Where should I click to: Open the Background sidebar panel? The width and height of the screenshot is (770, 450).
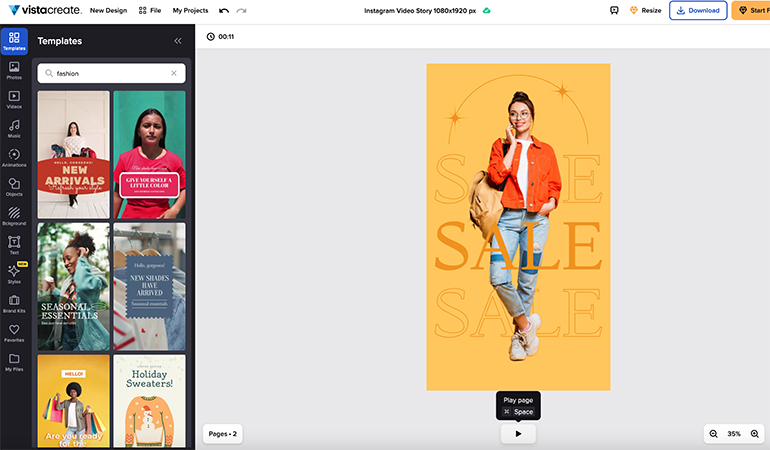coord(14,216)
